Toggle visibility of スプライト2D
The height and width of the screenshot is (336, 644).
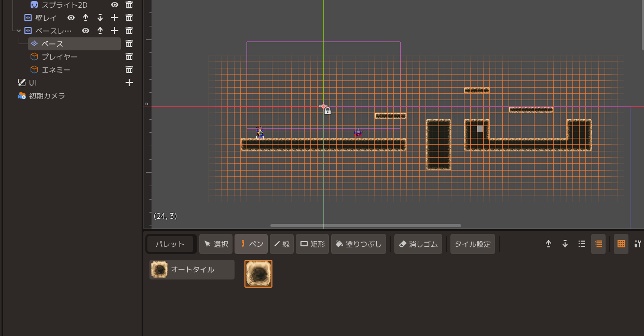[x=115, y=5]
